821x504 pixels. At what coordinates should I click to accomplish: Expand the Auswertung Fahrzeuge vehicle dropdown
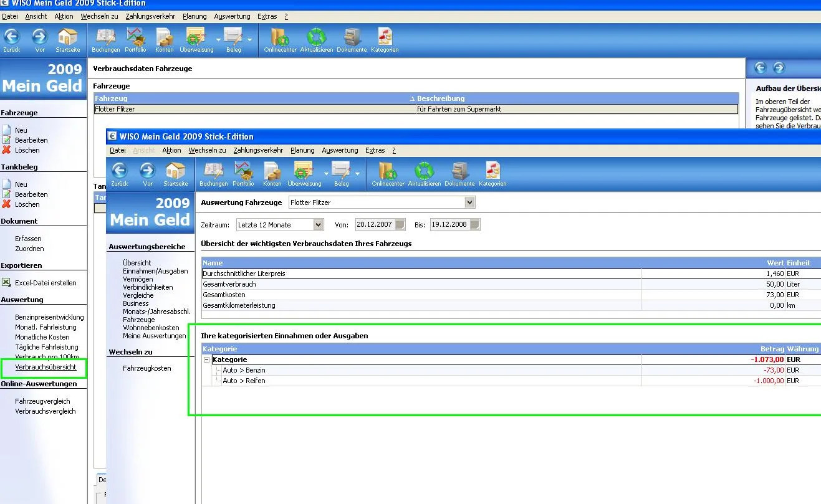469,202
